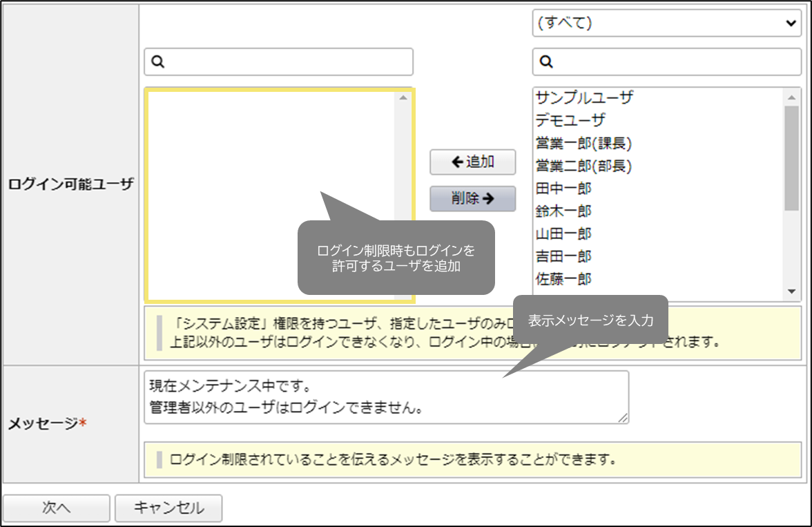Screen dimensions: 812x527
Task: Click the magnifier search icon on the left
Action: coord(159,61)
